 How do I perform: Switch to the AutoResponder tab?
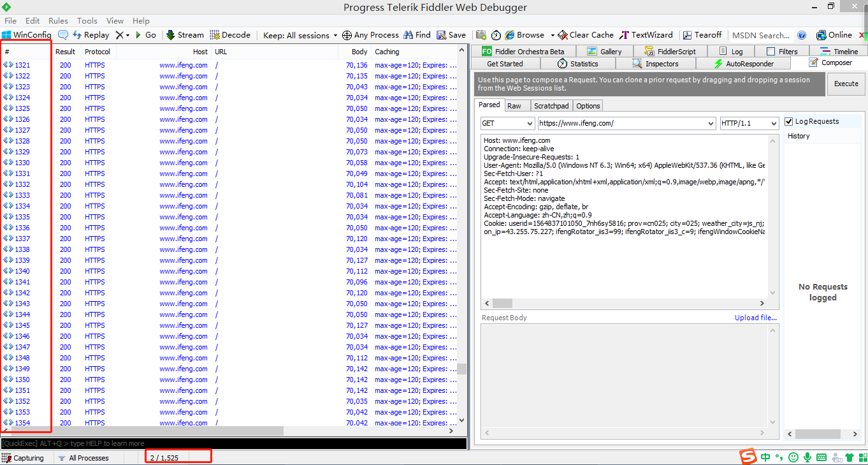pyautogui.click(x=744, y=64)
